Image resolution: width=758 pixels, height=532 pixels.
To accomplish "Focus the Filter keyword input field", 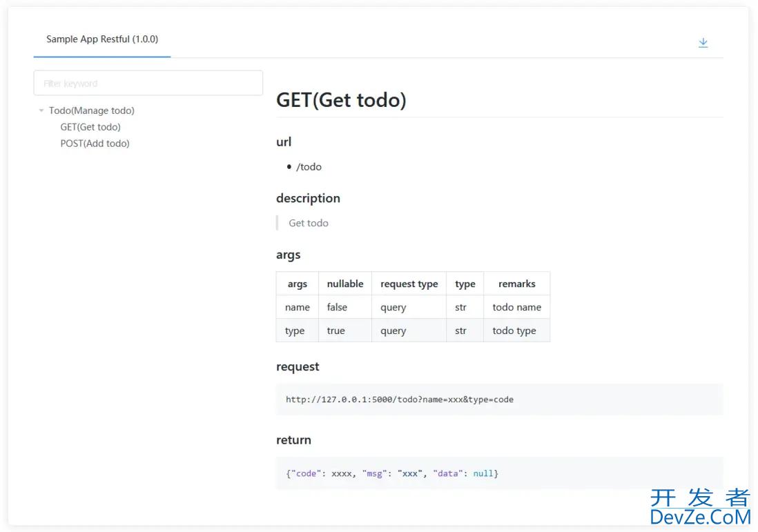I will 148,83.
